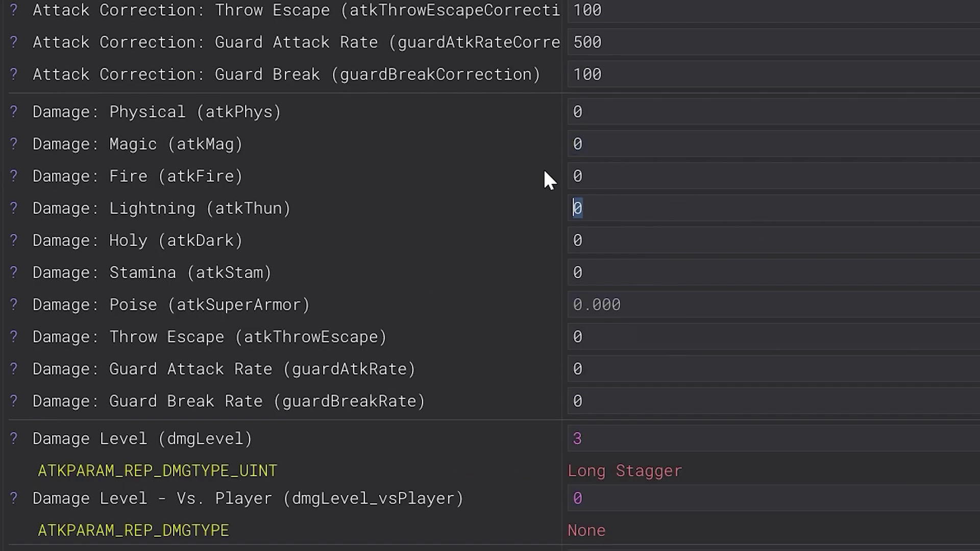Click the help icon next to Damage: Stamina
The image size is (980, 551).
click(x=14, y=272)
